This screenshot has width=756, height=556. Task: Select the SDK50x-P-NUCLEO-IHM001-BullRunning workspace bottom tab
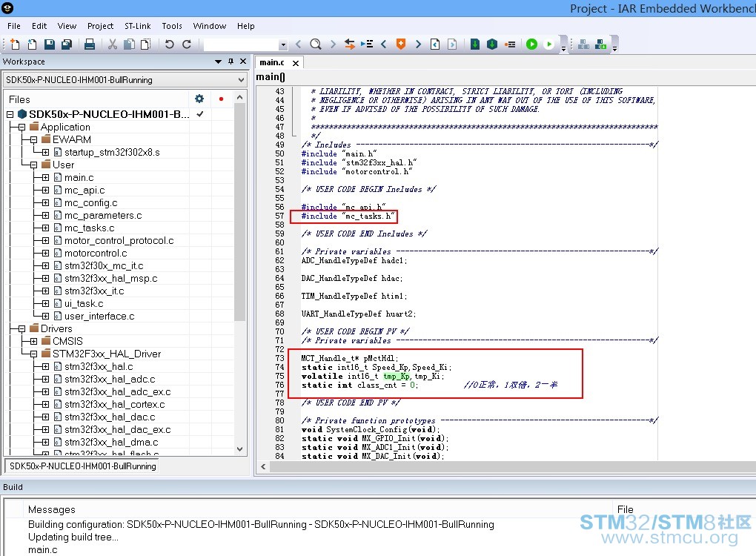[82, 466]
